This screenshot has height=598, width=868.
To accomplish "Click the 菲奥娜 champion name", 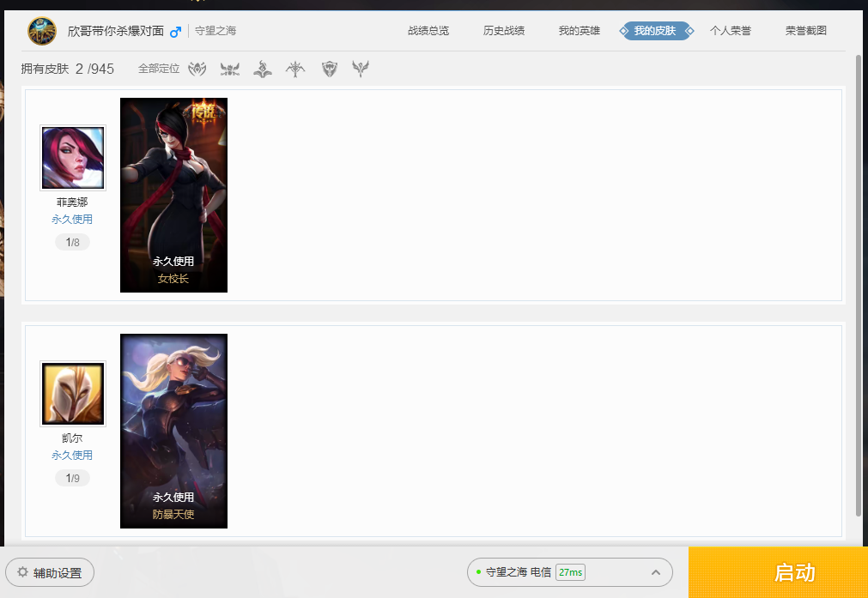I will 72,202.
